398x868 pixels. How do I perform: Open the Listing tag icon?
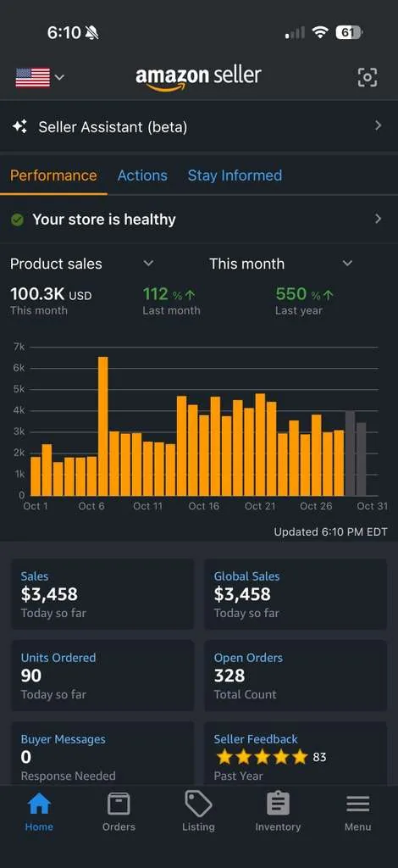pyautogui.click(x=198, y=804)
